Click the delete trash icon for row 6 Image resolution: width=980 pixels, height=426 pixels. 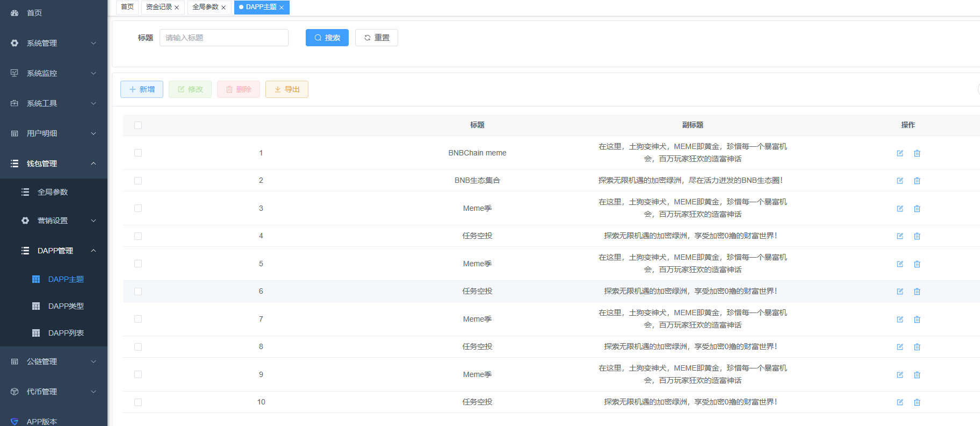point(917,292)
